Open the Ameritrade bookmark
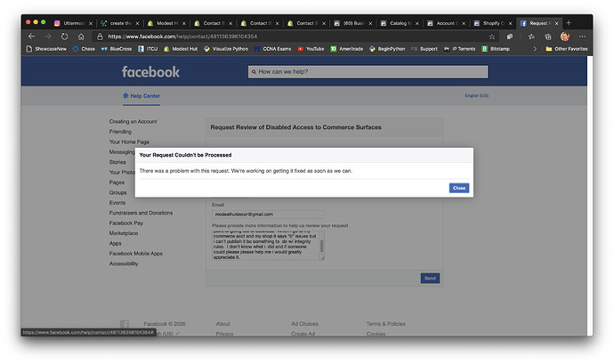 [347, 49]
